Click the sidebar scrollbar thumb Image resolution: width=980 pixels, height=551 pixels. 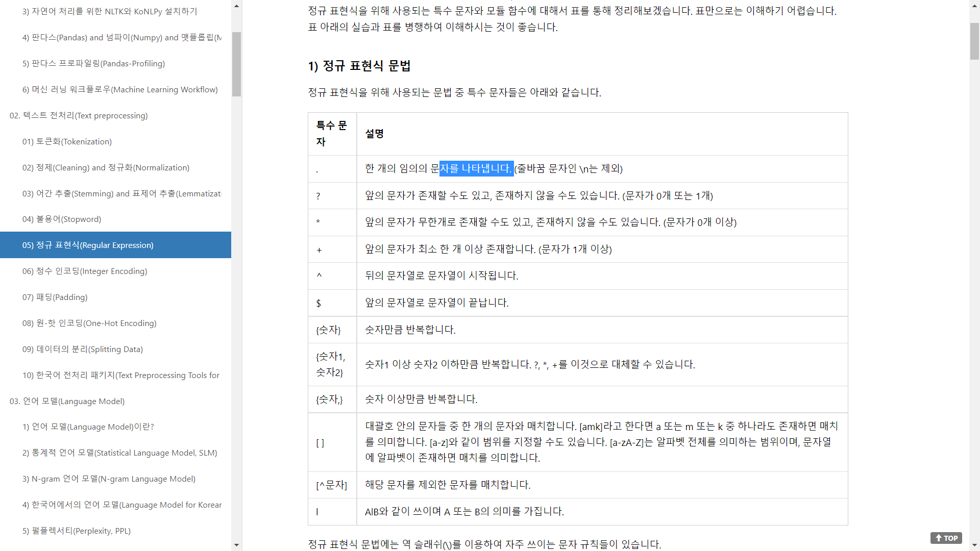(236, 64)
